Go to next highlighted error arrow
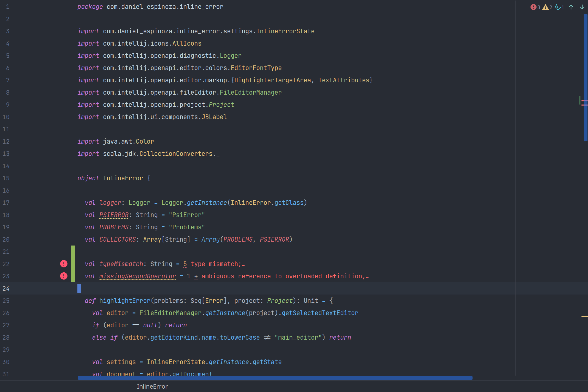 pyautogui.click(x=582, y=7)
